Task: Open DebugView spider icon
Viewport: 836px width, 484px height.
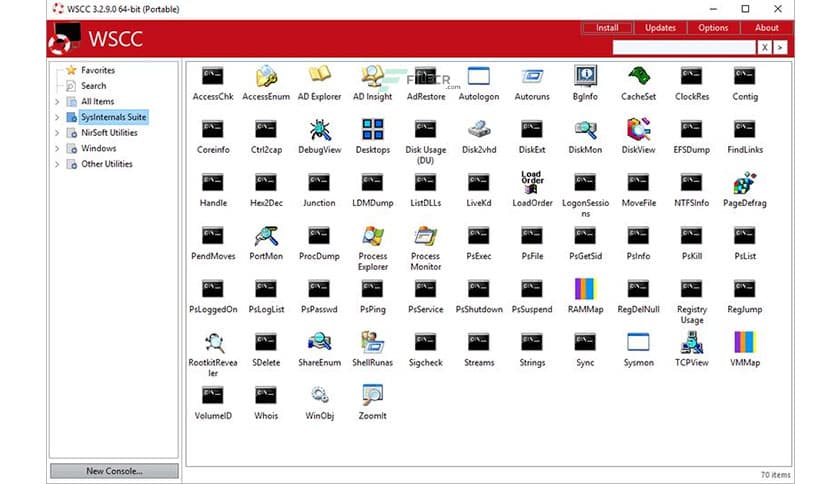Action: pos(319,130)
